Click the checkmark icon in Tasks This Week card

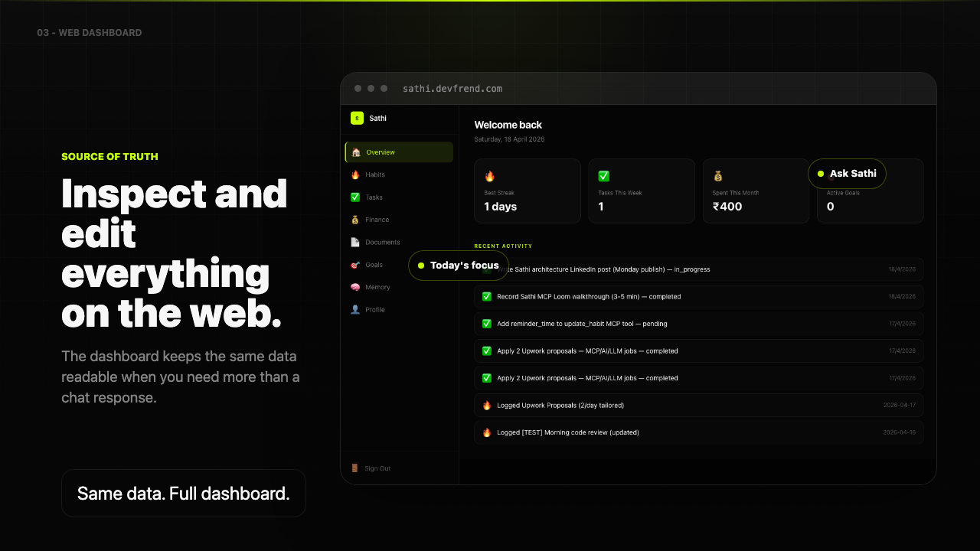604,176
